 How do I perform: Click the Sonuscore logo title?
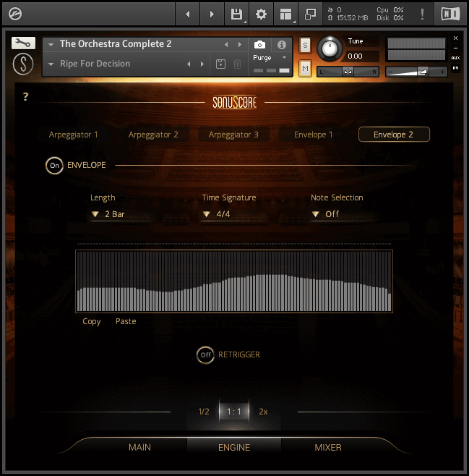point(234,102)
